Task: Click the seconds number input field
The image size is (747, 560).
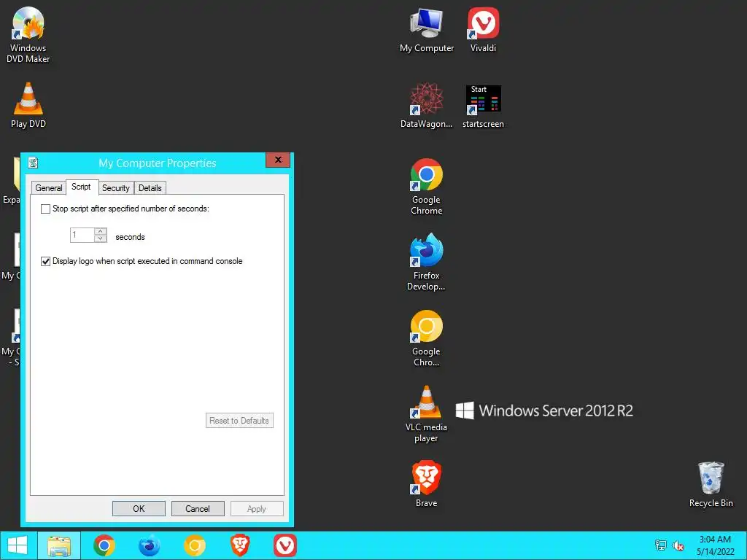Action: tap(82, 235)
